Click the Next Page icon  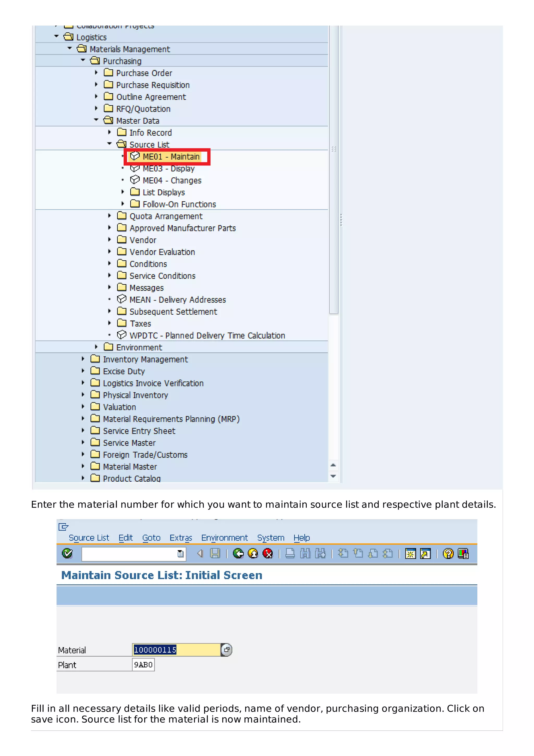click(x=373, y=554)
